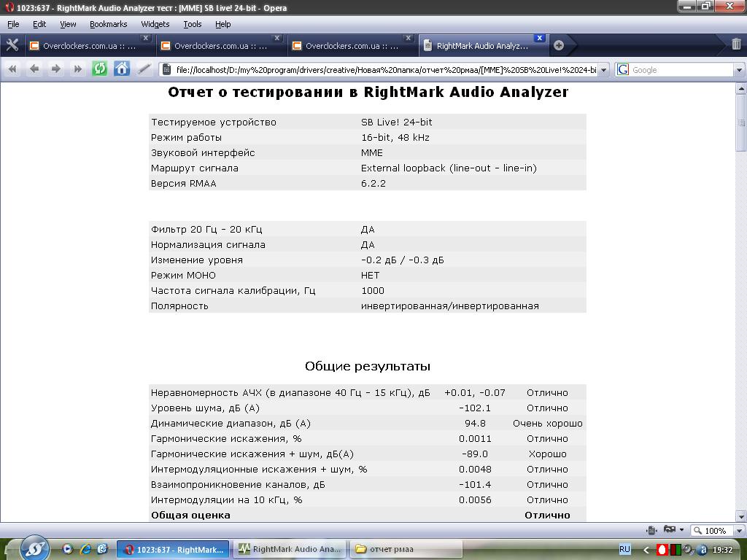Viewport: 747px width, 560px height.
Task: Open the search engine dropdown arrow
Action: [739, 70]
